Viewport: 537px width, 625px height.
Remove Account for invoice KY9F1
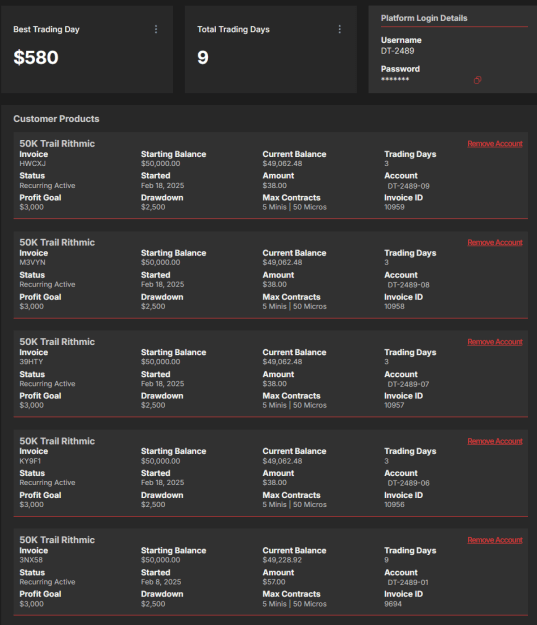(495, 441)
